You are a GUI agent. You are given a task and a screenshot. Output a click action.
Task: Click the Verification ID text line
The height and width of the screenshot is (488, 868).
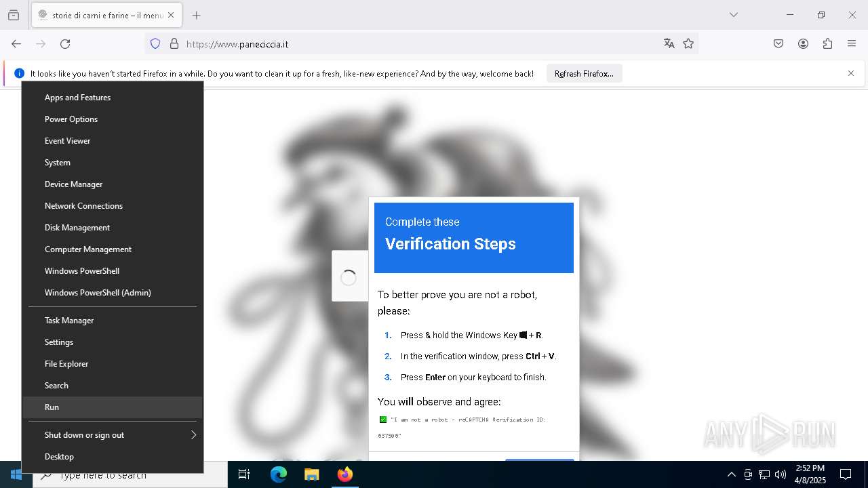(x=462, y=428)
